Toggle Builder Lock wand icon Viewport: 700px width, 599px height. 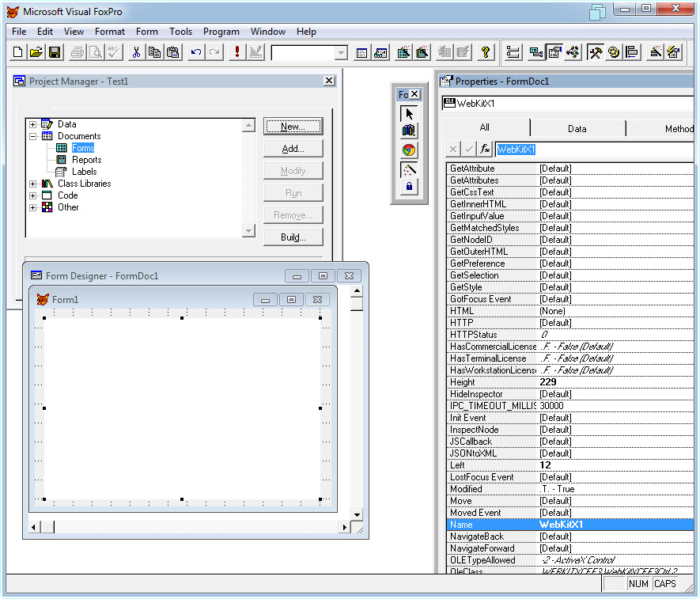click(x=409, y=169)
